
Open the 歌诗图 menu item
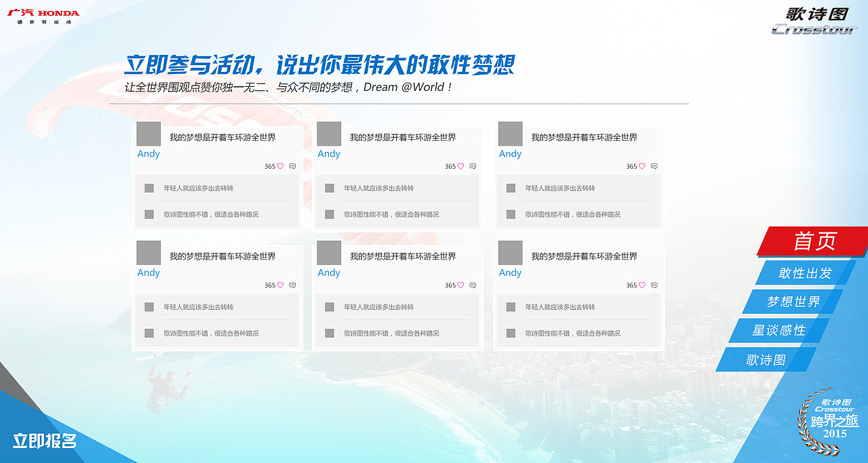click(x=766, y=359)
